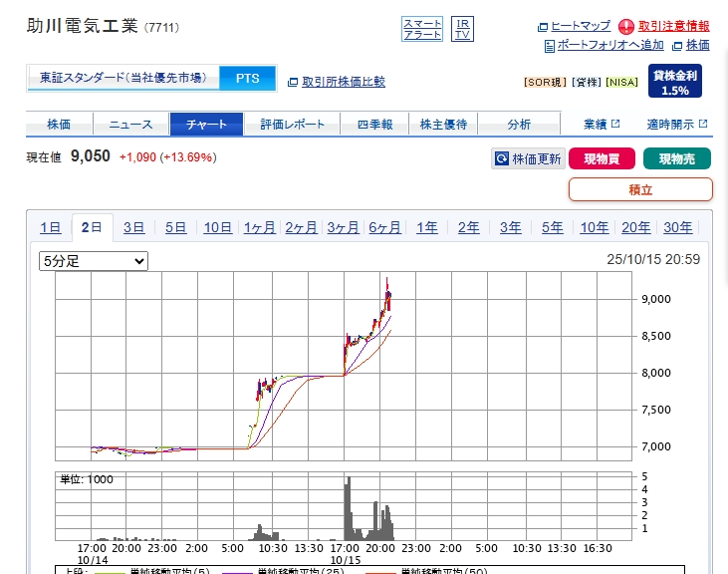728x574 pixels.
Task: Select the 1ヶ月 chart period
Action: [x=259, y=227]
